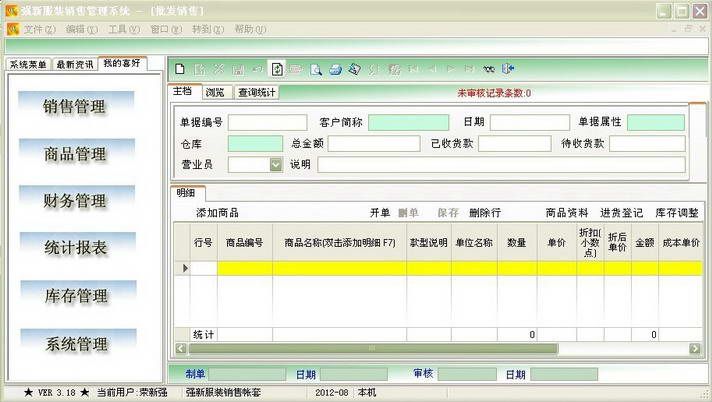Screen dimensions: 712x402
Task: Click the Printer toolbar icon
Action: [x=336, y=69]
